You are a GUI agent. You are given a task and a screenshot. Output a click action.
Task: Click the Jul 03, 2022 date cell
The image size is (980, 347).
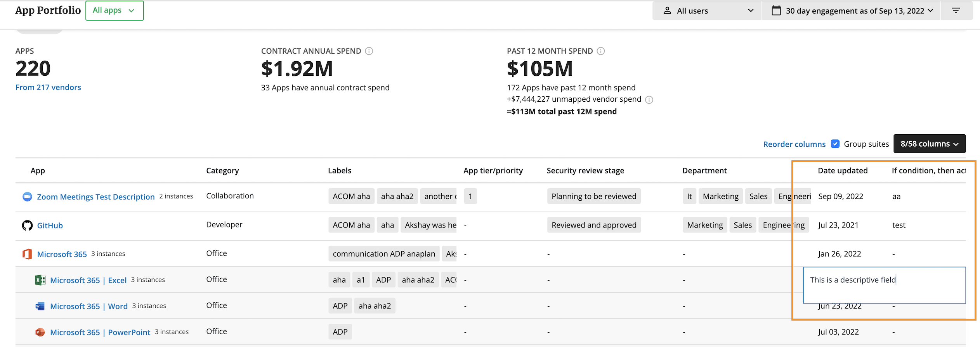[x=838, y=332]
